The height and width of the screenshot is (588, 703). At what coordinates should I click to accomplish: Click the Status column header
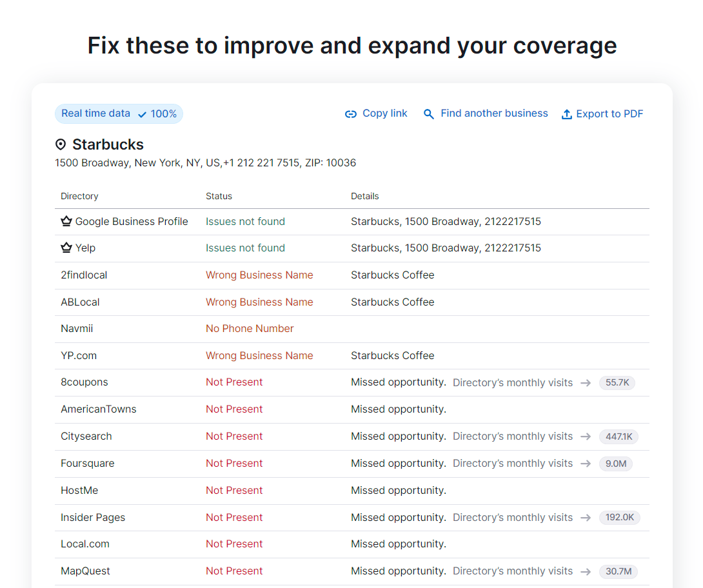pos(218,196)
